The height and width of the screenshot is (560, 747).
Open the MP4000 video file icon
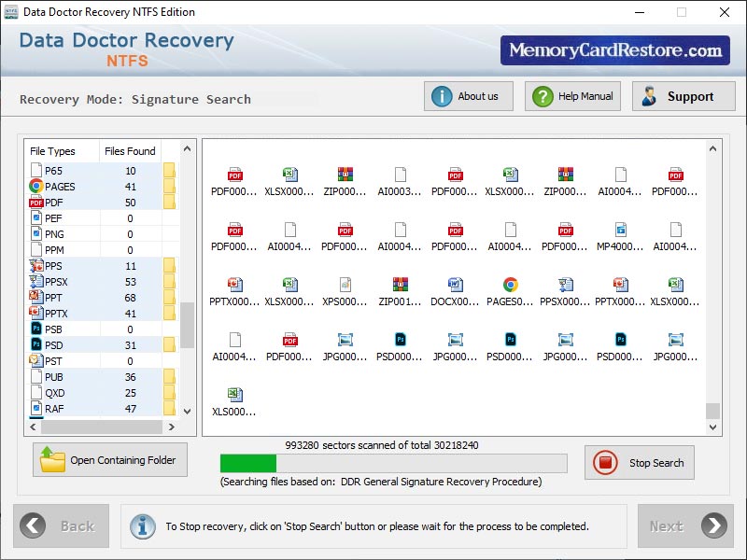[620, 232]
